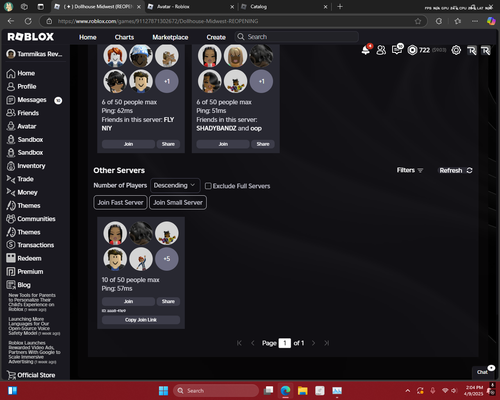This screenshot has height=400, width=500.
Task: Share the 10 of 50 people server
Action: (x=168, y=301)
